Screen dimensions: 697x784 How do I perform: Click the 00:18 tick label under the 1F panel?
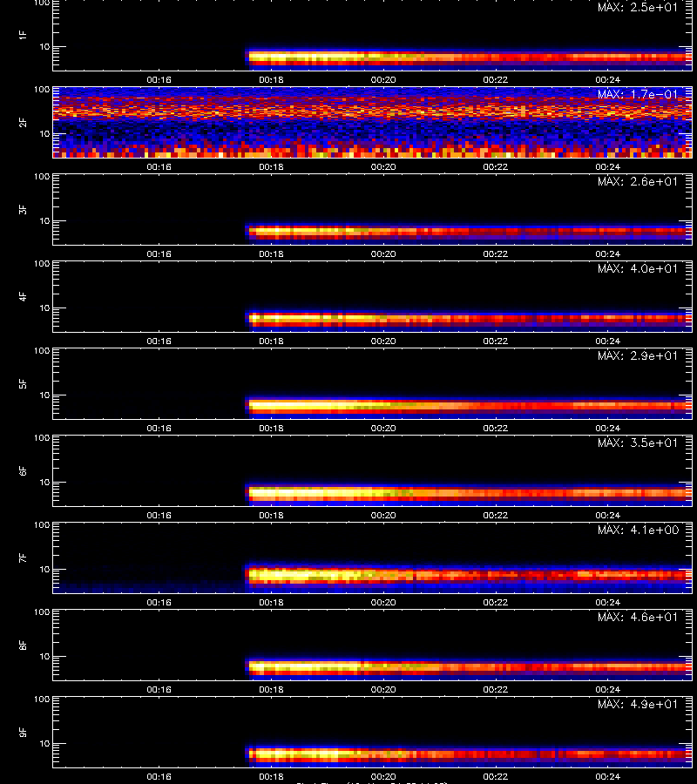(x=271, y=80)
